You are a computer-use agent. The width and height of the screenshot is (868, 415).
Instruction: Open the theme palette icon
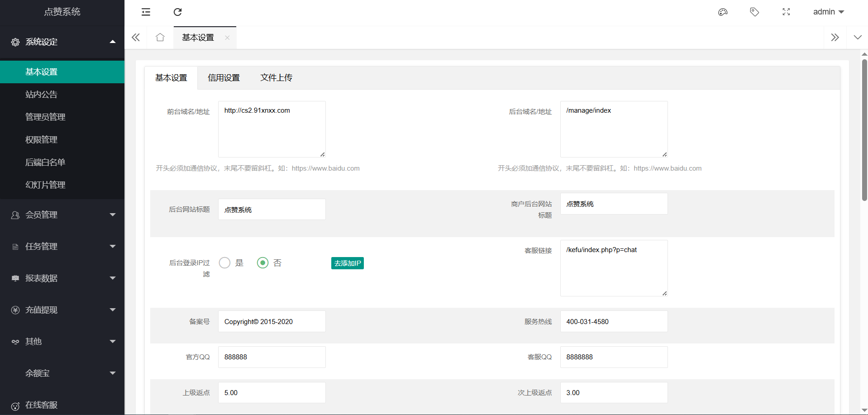coord(723,12)
